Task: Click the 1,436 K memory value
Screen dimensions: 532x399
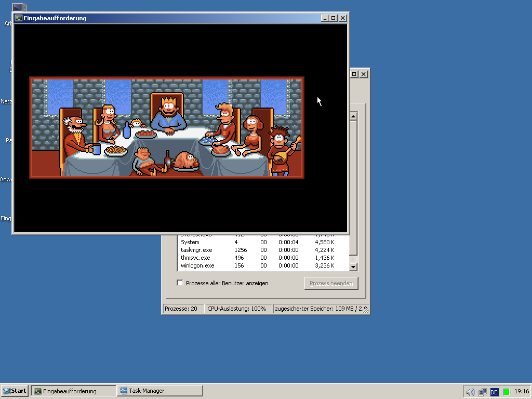Action: click(324, 258)
